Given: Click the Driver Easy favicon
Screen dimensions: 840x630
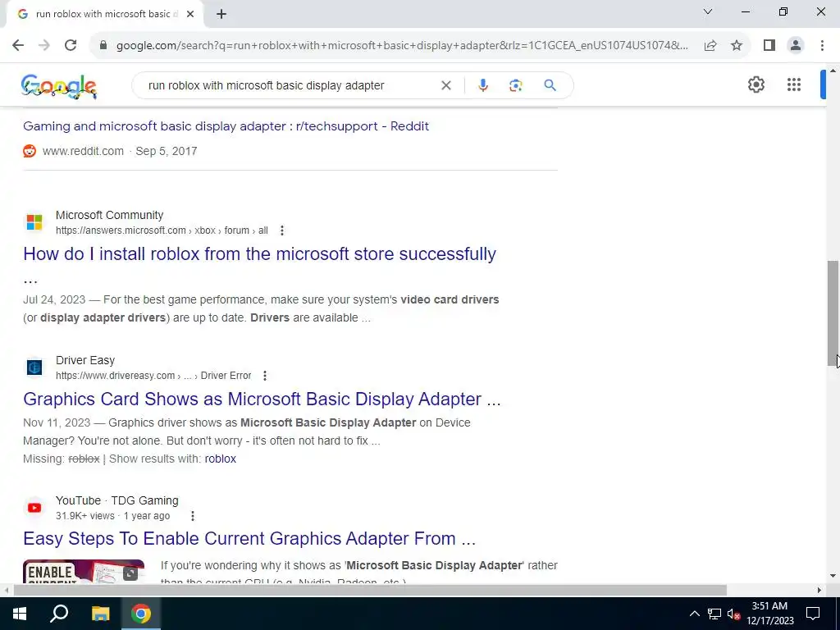Looking at the screenshot, I should pyautogui.click(x=34, y=367).
